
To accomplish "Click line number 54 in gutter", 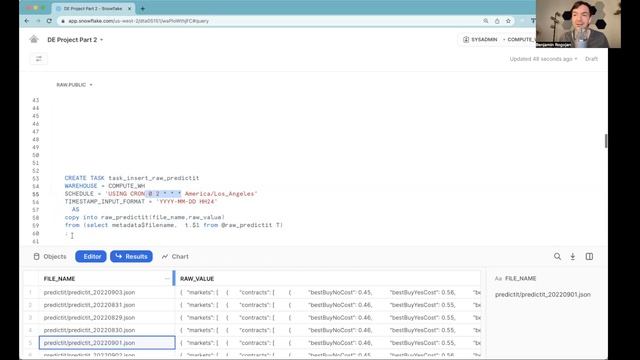I will [36, 186].
